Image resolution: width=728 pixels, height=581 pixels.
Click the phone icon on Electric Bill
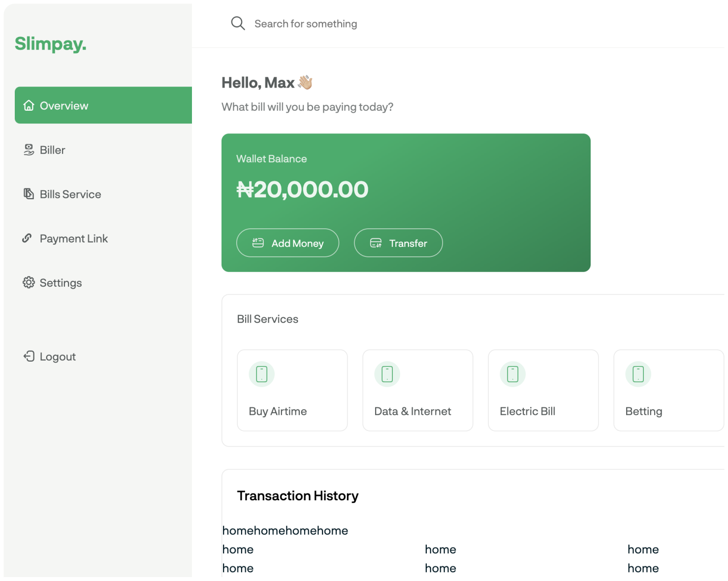coord(513,374)
